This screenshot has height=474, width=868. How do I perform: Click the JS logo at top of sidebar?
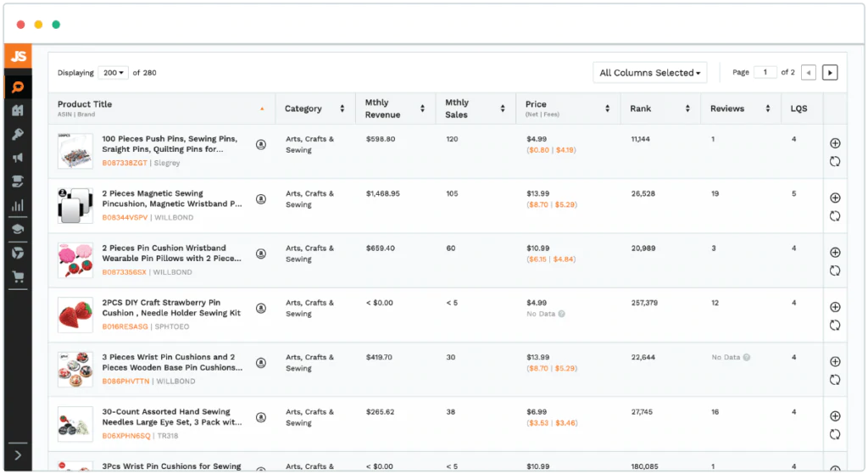click(x=18, y=57)
